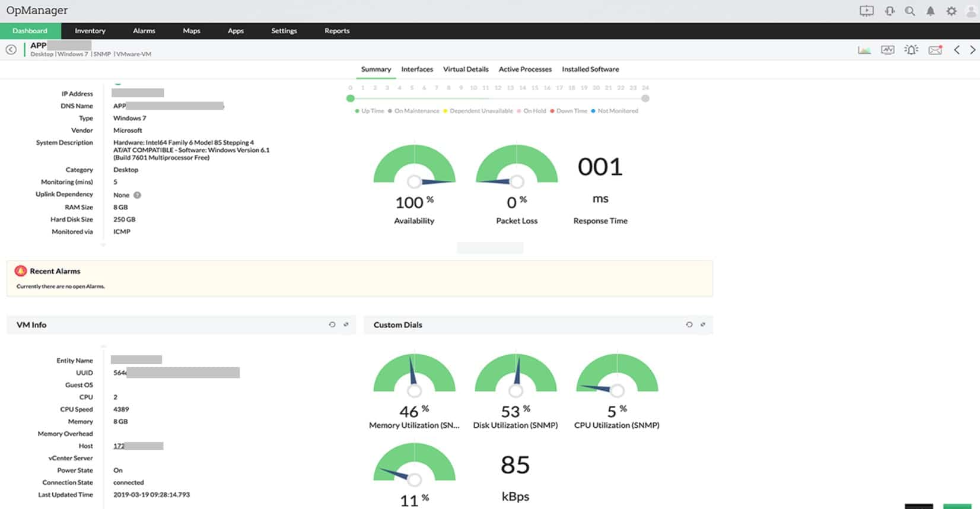Click the Packet Loss gauge dial
The image size is (980, 509).
(517, 166)
